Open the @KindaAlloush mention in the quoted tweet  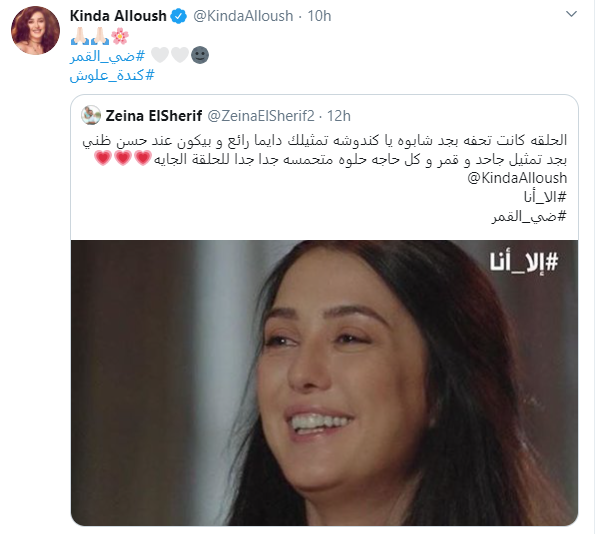click(517, 178)
